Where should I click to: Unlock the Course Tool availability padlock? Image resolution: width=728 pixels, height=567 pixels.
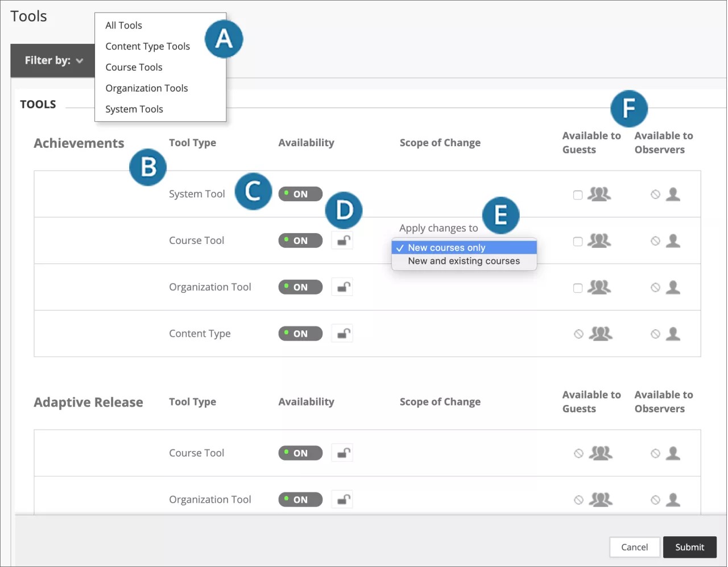click(x=342, y=240)
